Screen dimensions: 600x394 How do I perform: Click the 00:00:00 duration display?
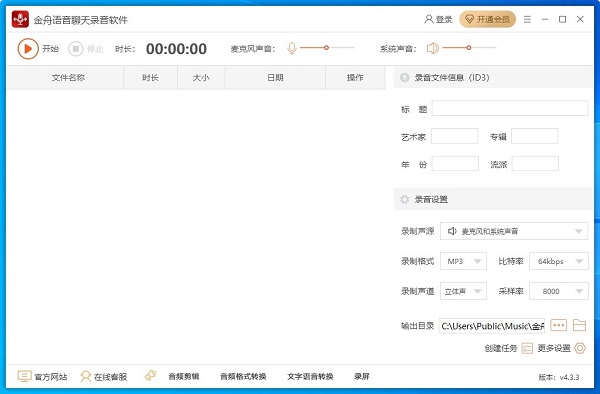(176, 49)
